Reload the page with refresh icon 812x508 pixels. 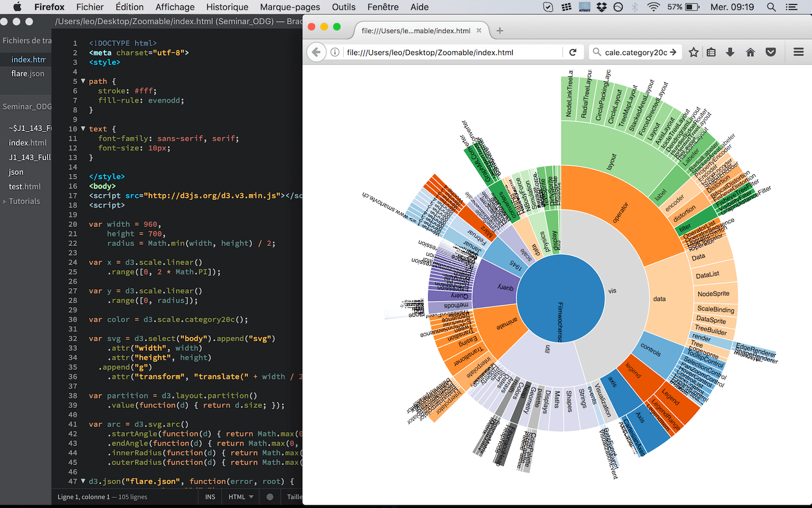pos(573,52)
